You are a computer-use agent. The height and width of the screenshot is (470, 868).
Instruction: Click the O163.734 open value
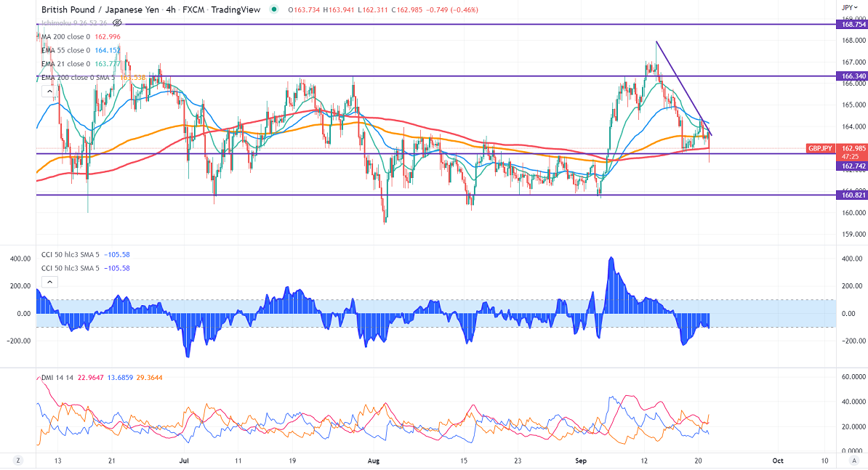tap(304, 10)
